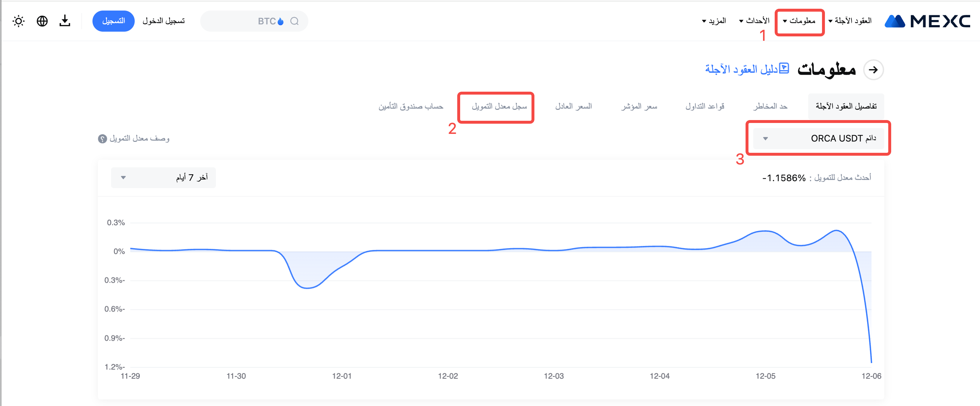Open the آخر 7 أيام period dropdown
The height and width of the screenshot is (406, 980).
tap(163, 178)
